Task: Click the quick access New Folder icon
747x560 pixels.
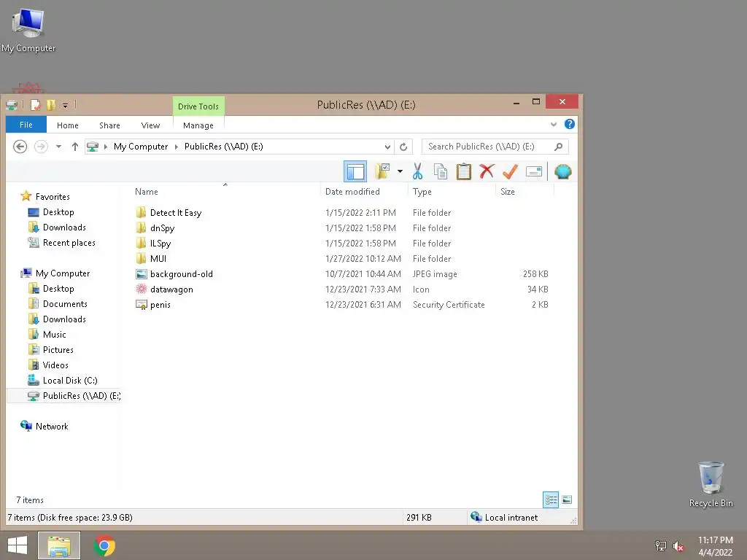Action: 51,105
